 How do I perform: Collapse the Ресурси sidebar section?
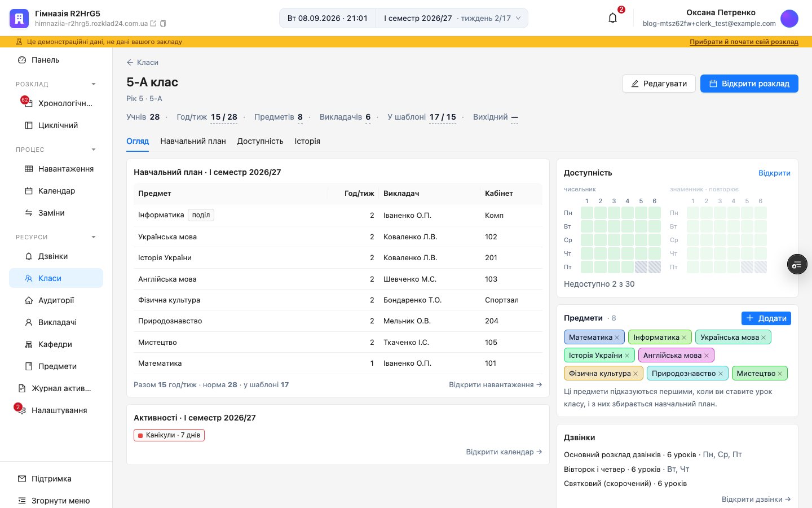94,237
